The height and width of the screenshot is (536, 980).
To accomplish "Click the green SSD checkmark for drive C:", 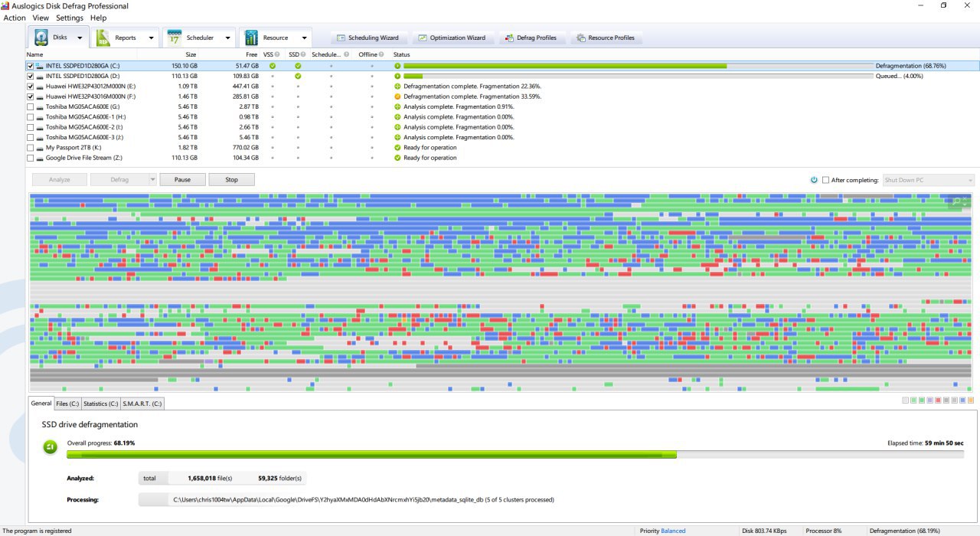I will click(298, 66).
